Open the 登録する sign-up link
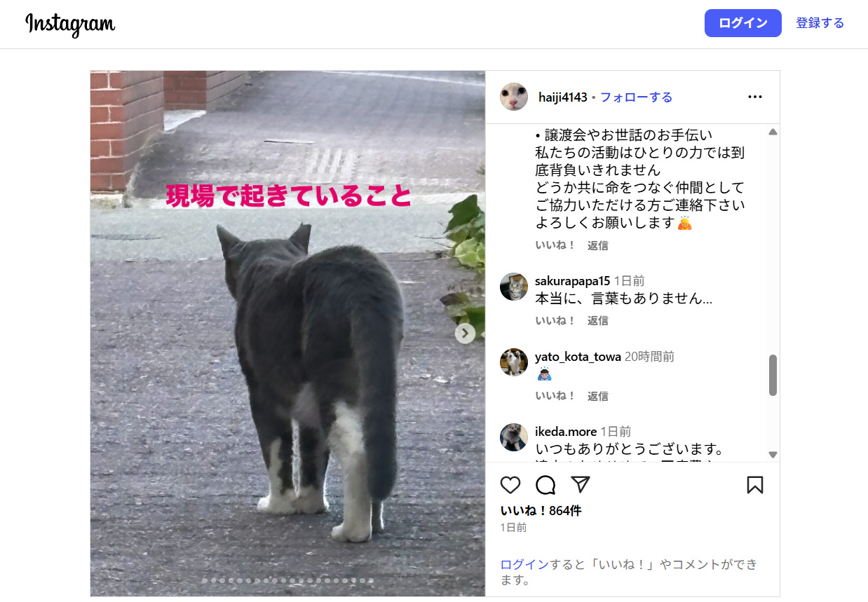This screenshot has height=602, width=868. 820,23
